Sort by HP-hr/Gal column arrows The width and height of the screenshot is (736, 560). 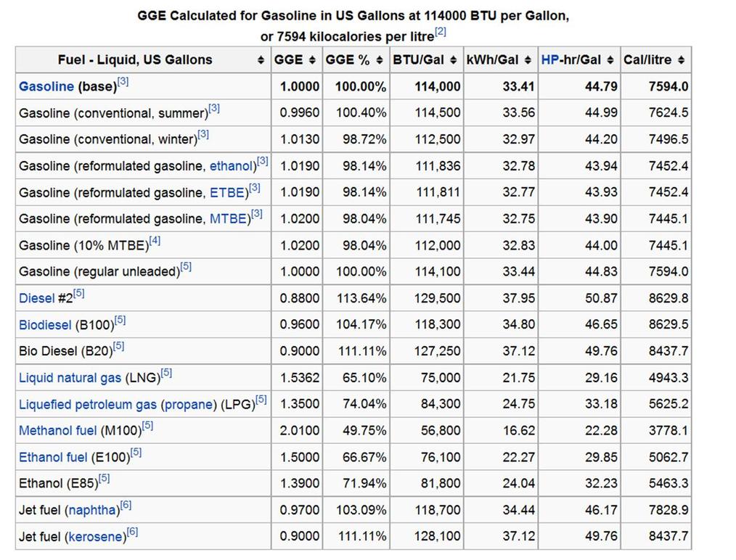click(x=610, y=60)
